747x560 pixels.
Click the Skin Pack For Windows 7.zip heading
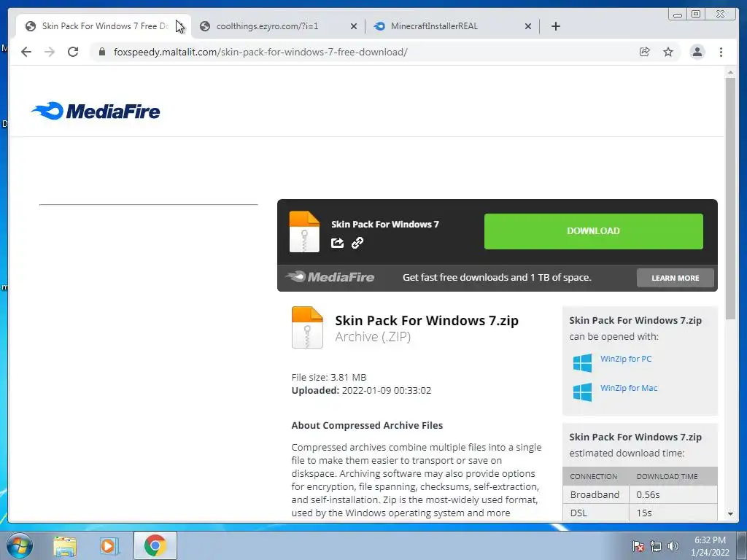click(426, 321)
